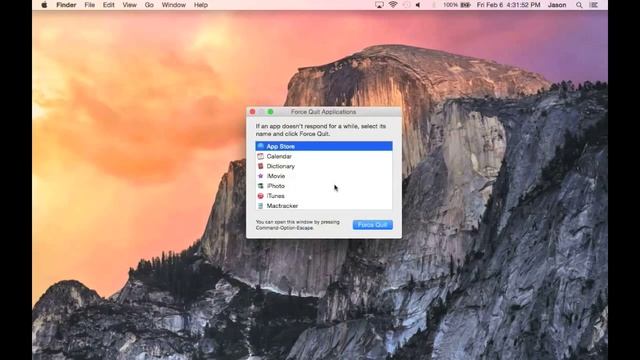Viewport: 640px width, 360px height.
Task: Select the Calendar app row
Action: coord(324,156)
